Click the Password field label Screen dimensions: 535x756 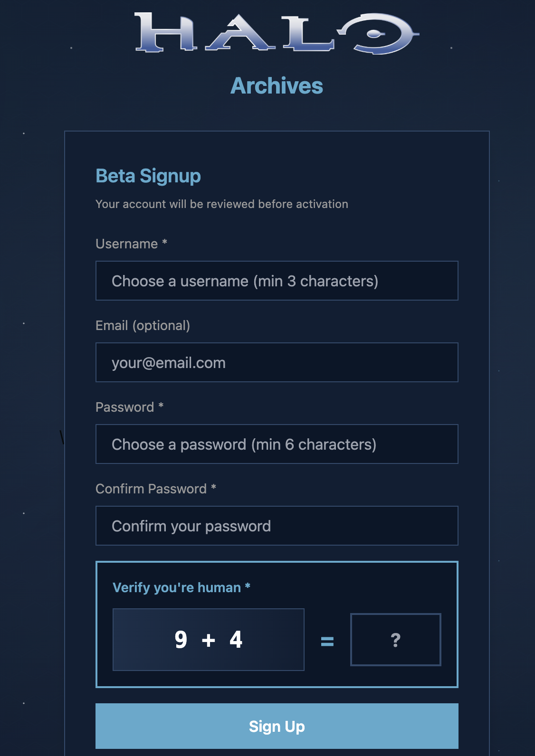[x=124, y=407]
